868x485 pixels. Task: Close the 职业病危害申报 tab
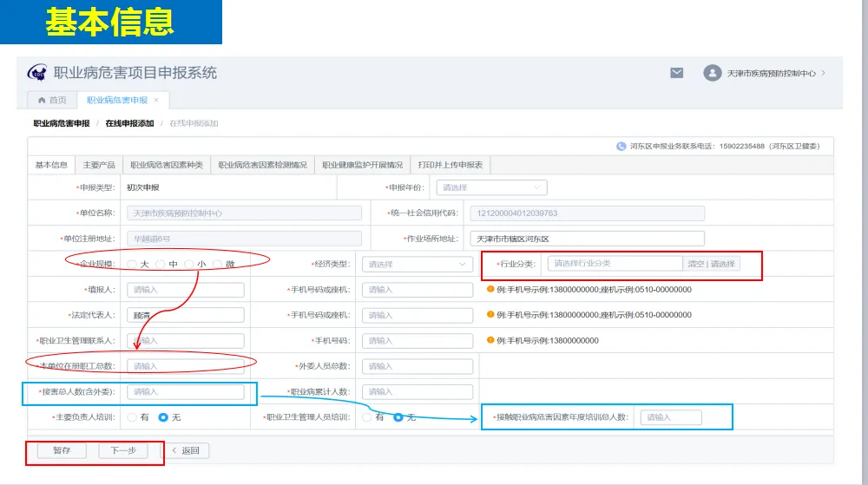(156, 100)
